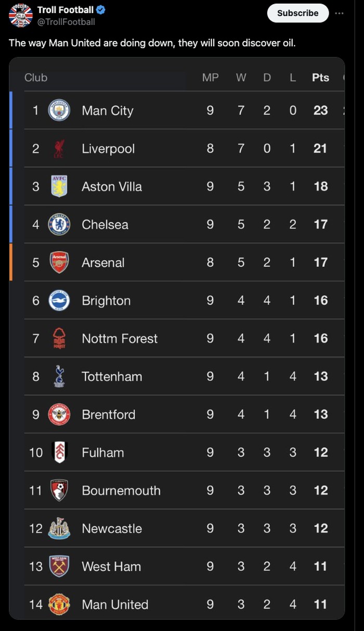Open the @TrollFootball handle link
The width and height of the screenshot is (364, 631).
(66, 22)
